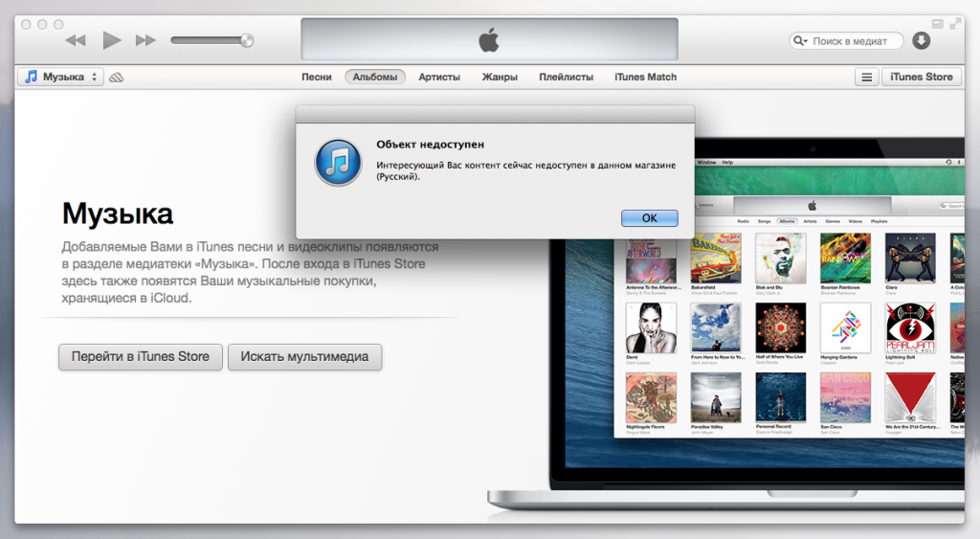
Task: Click the list view menu icon
Action: point(867,78)
